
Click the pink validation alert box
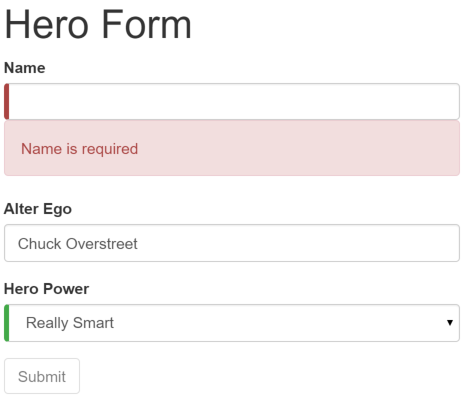[x=232, y=148]
